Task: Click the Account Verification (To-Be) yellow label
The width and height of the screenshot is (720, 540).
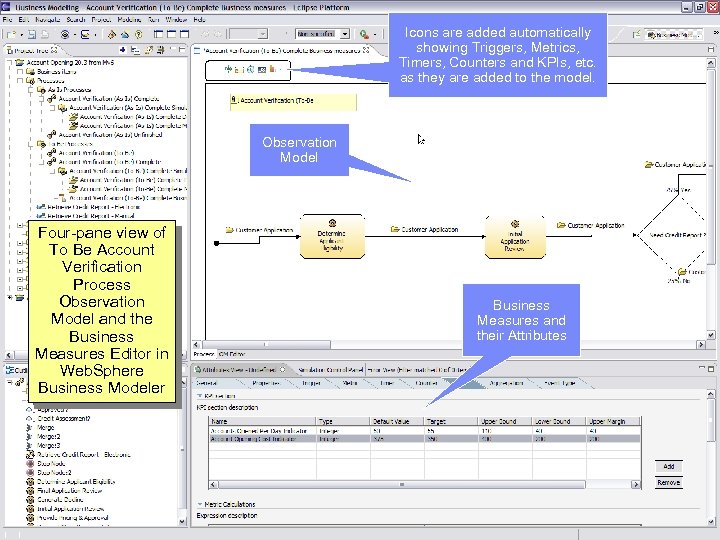Action: (x=293, y=101)
